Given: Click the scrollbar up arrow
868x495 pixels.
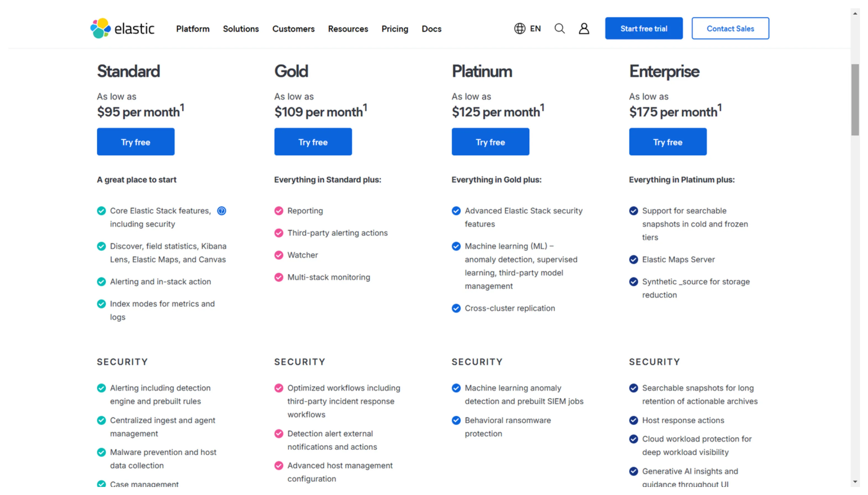Looking at the screenshot, I should click(855, 14).
